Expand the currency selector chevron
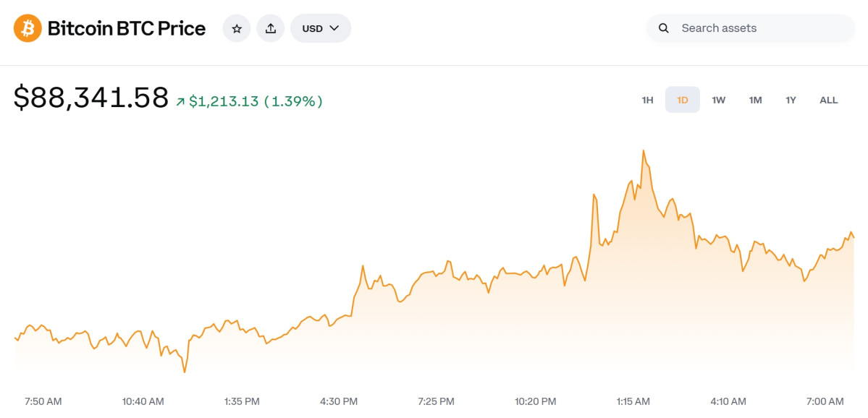 (334, 28)
